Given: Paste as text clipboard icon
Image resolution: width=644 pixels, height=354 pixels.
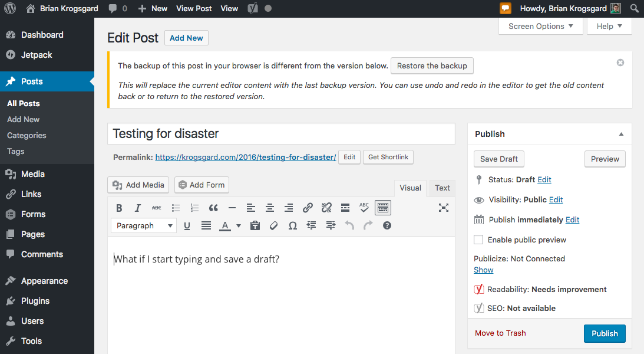Looking at the screenshot, I should [x=255, y=226].
